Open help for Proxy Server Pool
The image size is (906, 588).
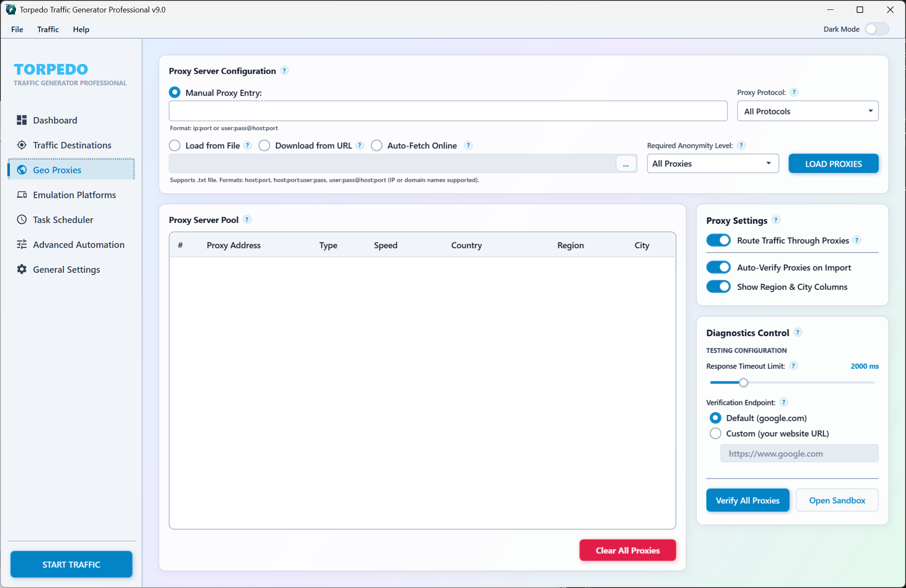[247, 220]
